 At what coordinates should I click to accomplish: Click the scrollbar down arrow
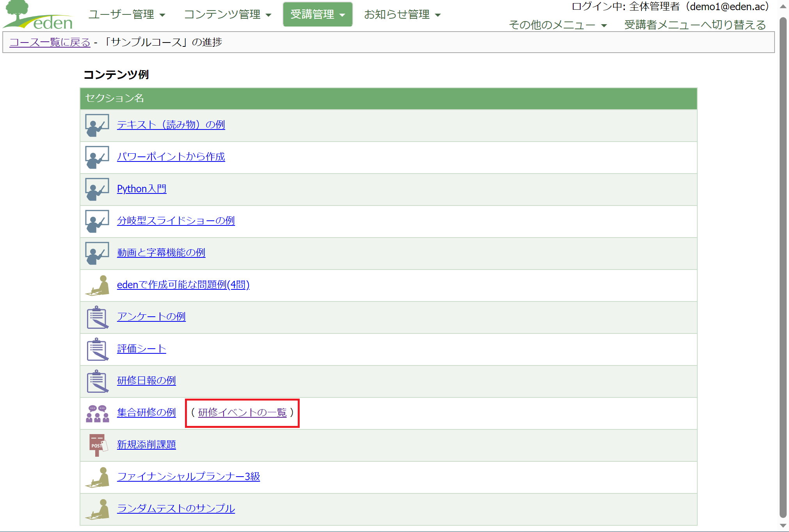783,526
